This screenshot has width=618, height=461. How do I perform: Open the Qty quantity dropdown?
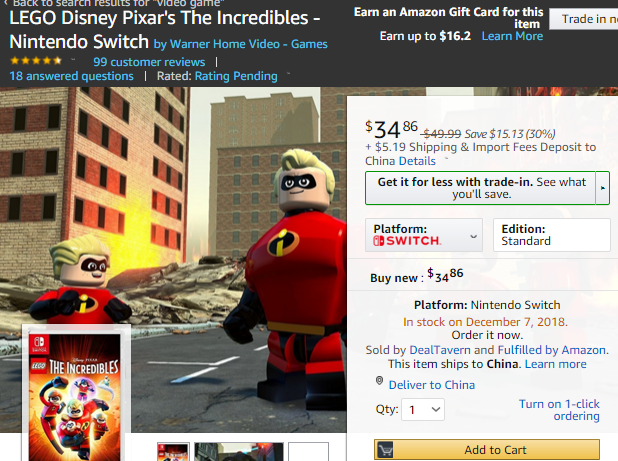[x=423, y=409]
